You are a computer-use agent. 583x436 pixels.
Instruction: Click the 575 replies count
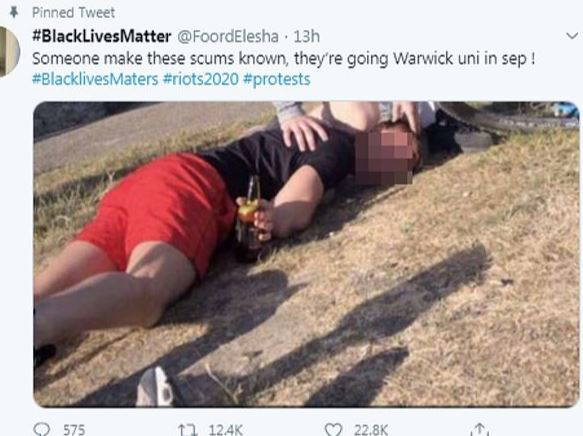(74, 430)
